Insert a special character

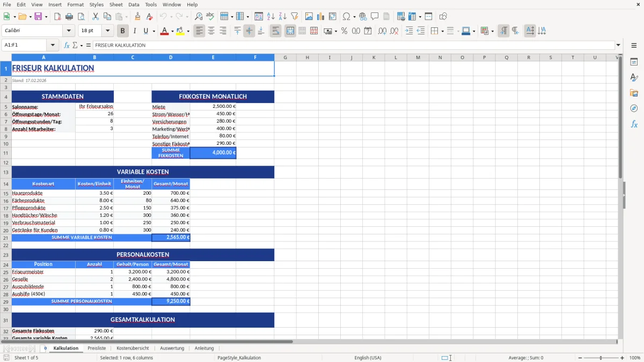pos(347,17)
